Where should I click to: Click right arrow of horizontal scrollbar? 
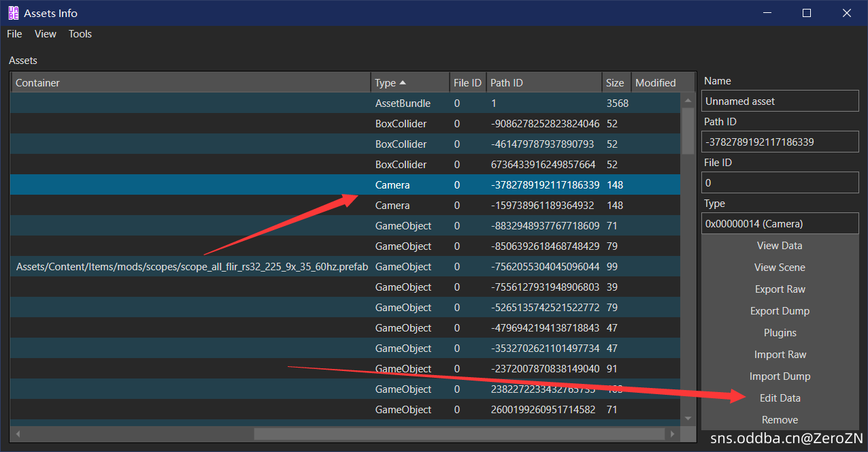pyautogui.click(x=673, y=434)
